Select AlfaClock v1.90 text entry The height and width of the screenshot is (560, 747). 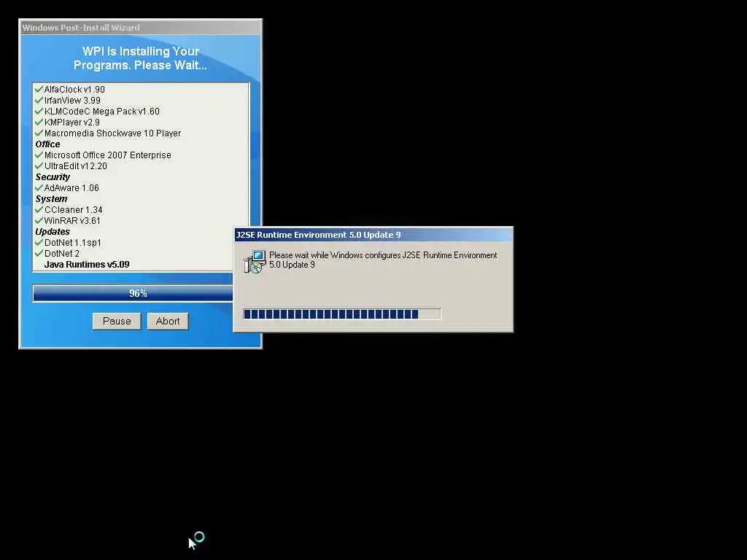tap(74, 90)
